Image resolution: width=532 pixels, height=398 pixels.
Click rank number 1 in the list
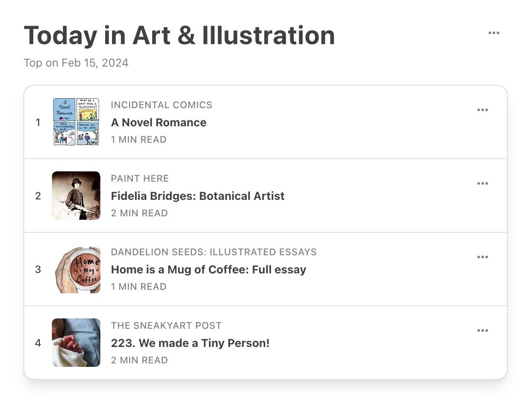(x=38, y=122)
